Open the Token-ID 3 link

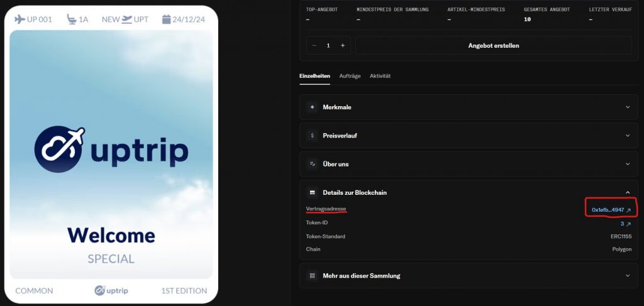tap(625, 223)
